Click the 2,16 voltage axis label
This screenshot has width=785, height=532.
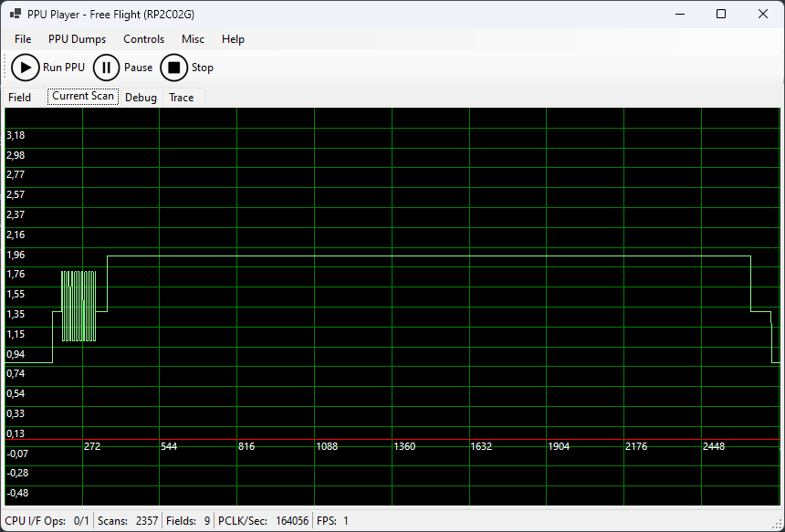16,235
